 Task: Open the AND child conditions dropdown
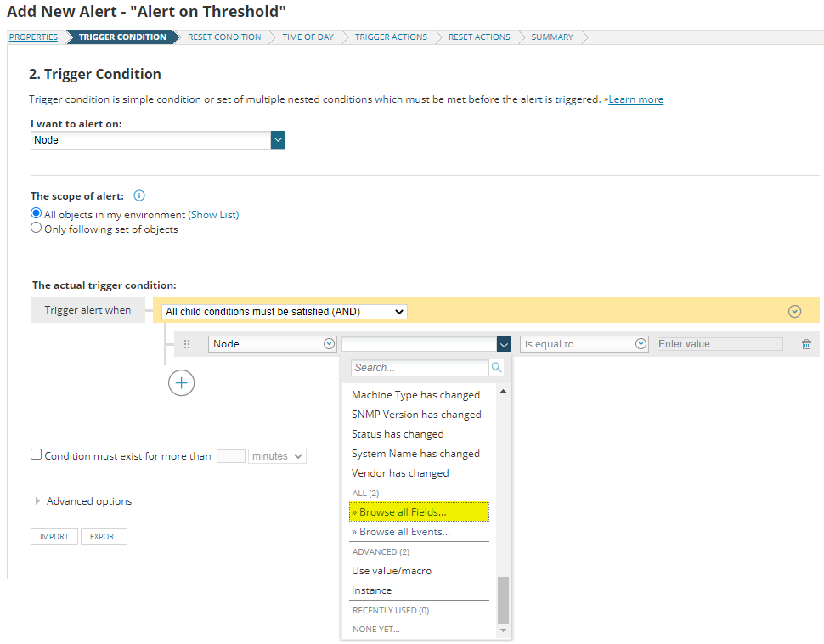285,312
